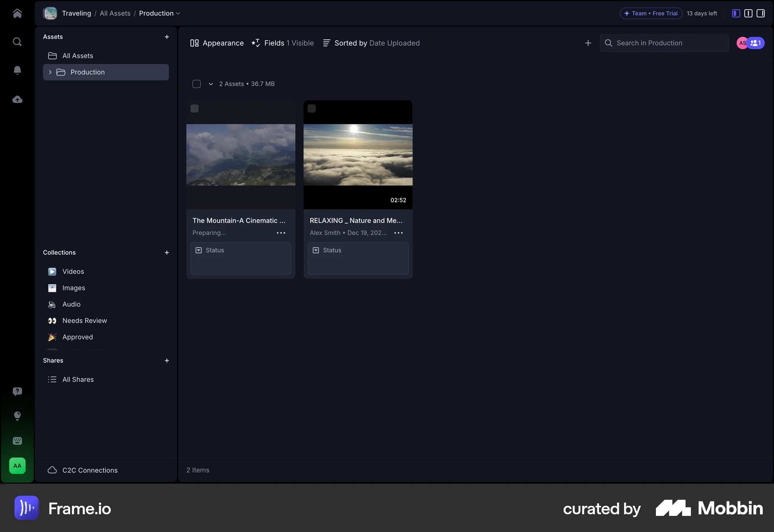Go to All Assets breadcrumb link
This screenshot has width=774, height=532.
pyautogui.click(x=115, y=13)
